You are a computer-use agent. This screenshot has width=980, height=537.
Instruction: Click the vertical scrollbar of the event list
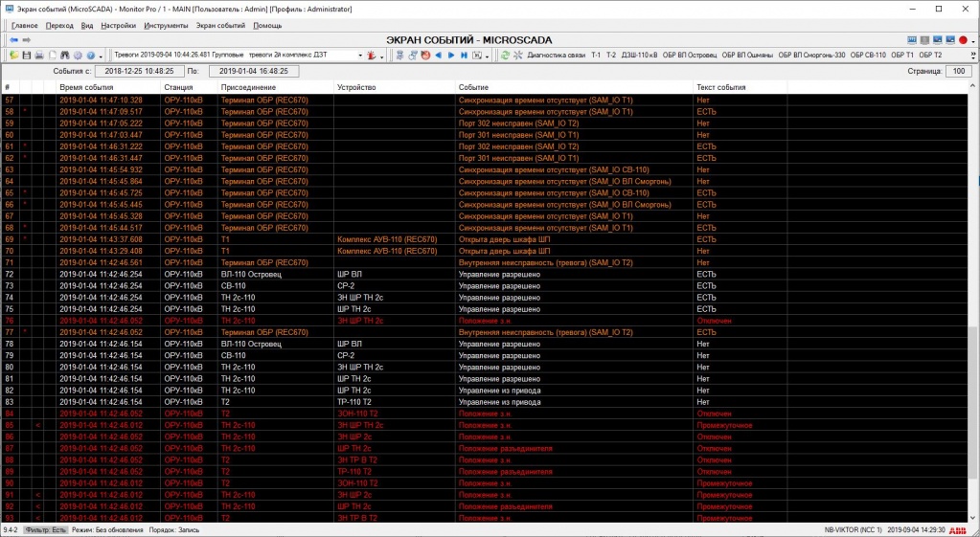click(x=973, y=302)
